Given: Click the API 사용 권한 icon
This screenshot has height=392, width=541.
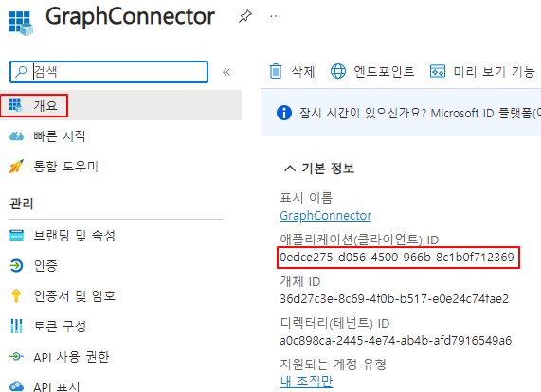Looking at the screenshot, I should tap(16, 356).
